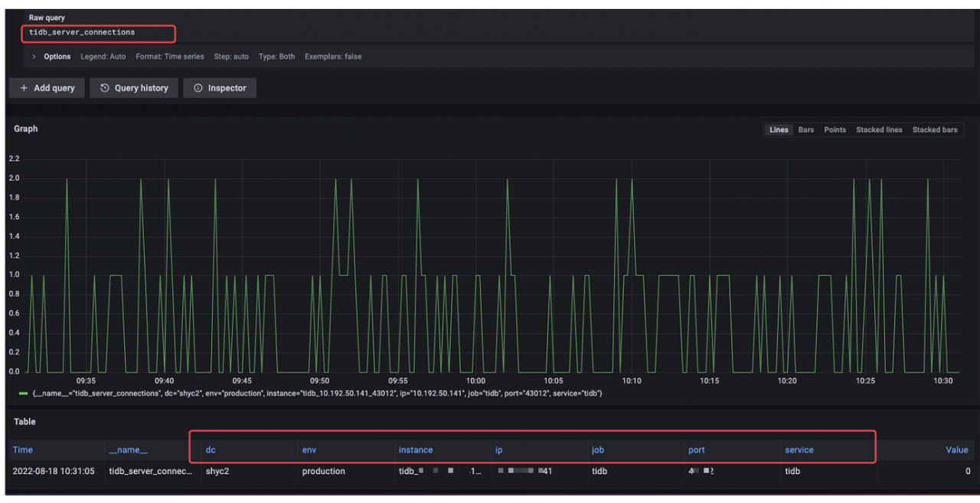Sort table by dc column
This screenshot has height=503, width=980.
211,450
